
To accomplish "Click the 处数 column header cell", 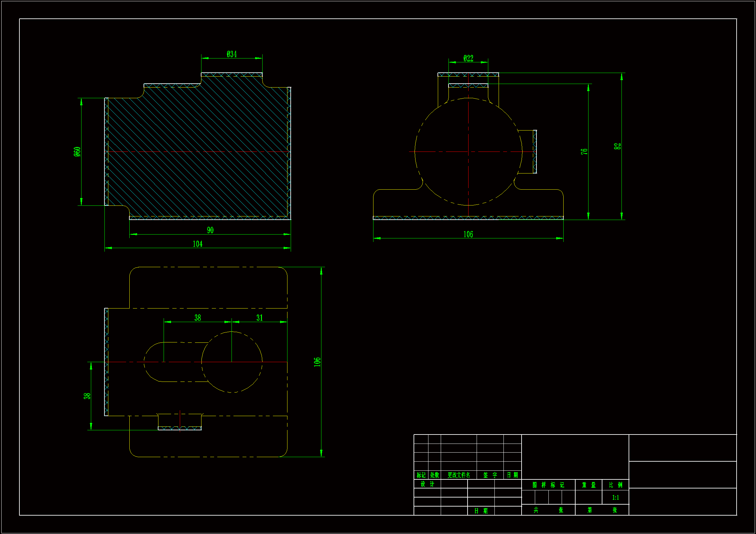I will point(434,475).
